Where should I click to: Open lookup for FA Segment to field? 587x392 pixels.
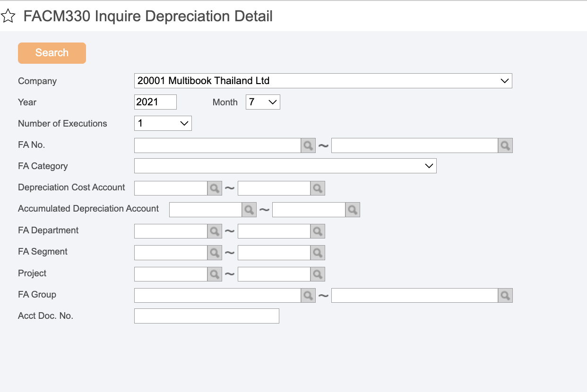pos(318,253)
